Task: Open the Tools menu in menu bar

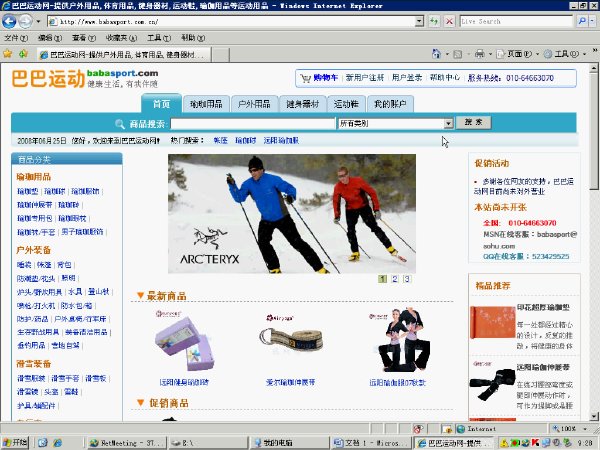Action: [159, 38]
